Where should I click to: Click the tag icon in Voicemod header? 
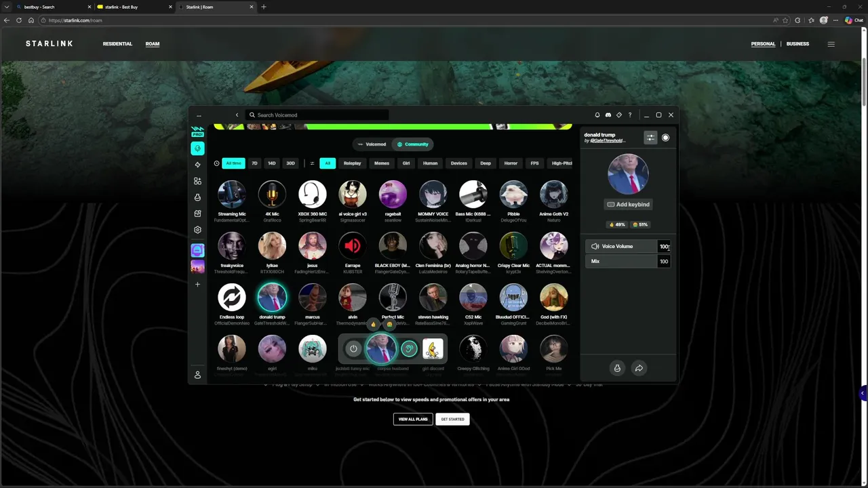pos(619,115)
